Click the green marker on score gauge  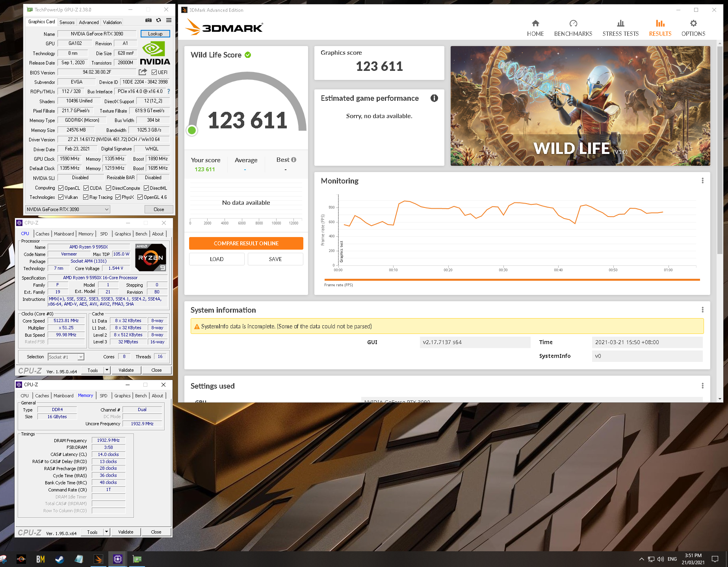[x=192, y=130]
